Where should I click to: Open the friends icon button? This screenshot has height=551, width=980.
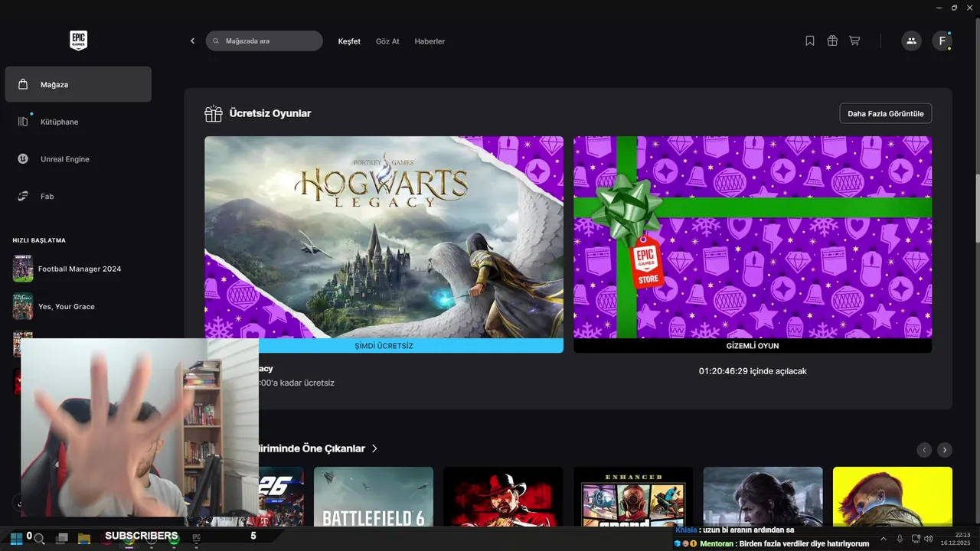(x=911, y=41)
